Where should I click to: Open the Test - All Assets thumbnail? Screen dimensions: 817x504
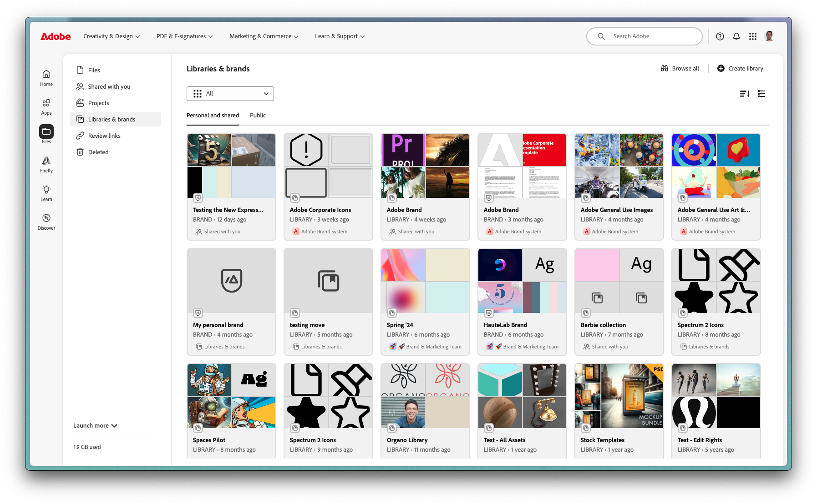point(522,396)
